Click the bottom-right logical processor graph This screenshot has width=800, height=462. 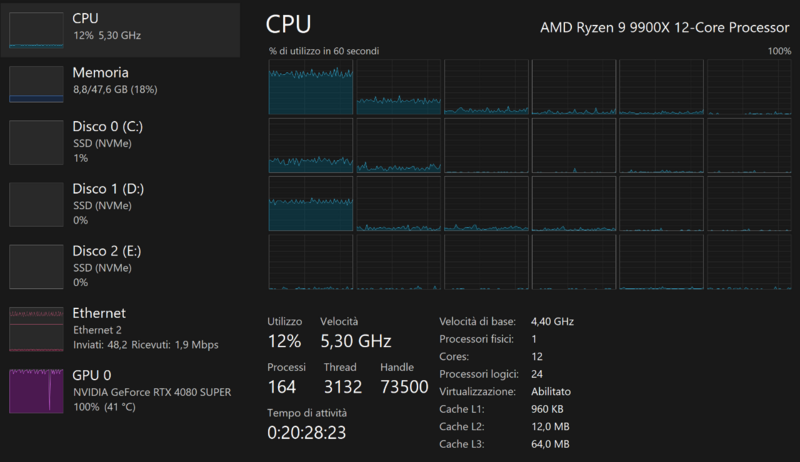point(749,263)
